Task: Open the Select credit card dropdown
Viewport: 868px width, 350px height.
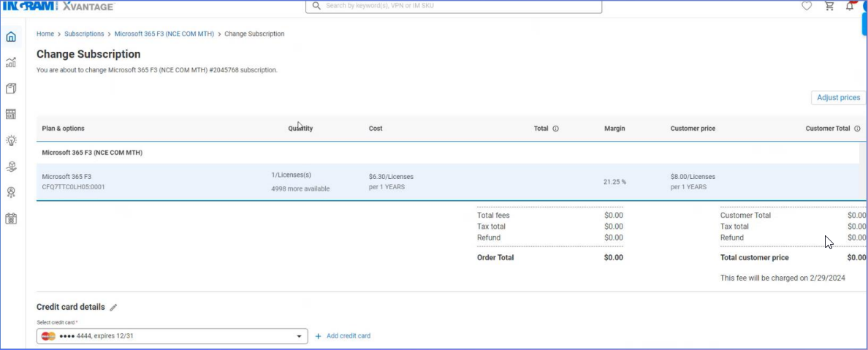Action: point(172,336)
